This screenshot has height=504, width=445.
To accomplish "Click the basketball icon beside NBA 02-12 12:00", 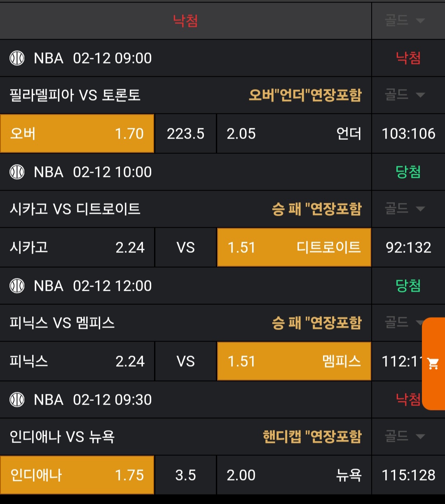I will coord(17,286).
